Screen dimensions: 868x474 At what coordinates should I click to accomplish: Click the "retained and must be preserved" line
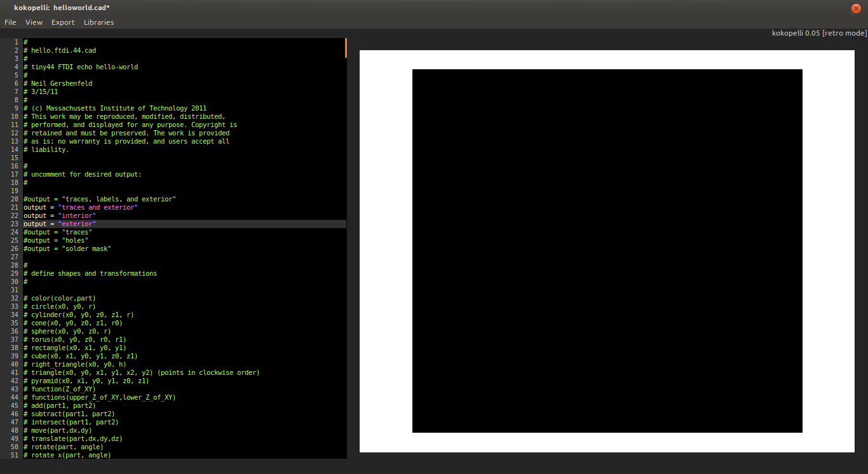pos(126,133)
